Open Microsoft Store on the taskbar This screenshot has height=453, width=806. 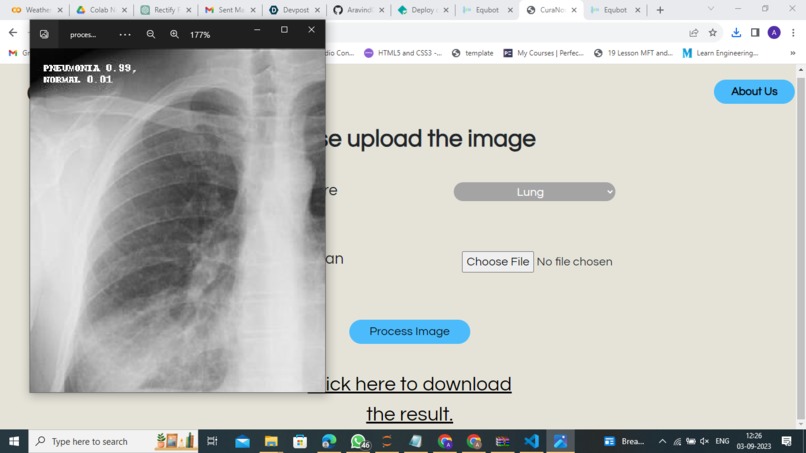[x=300, y=441]
